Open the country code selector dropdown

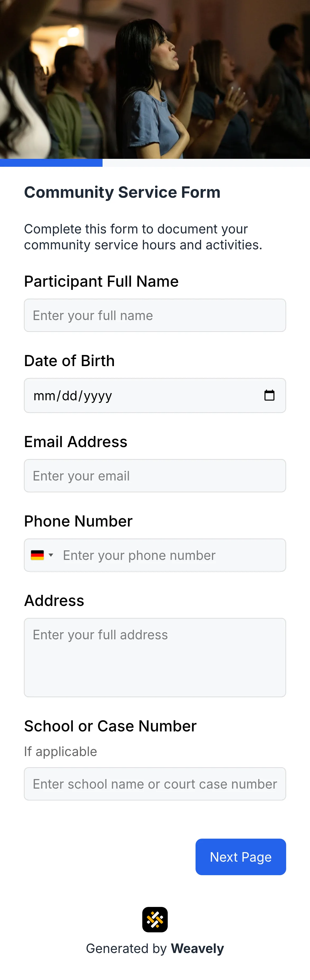point(42,555)
